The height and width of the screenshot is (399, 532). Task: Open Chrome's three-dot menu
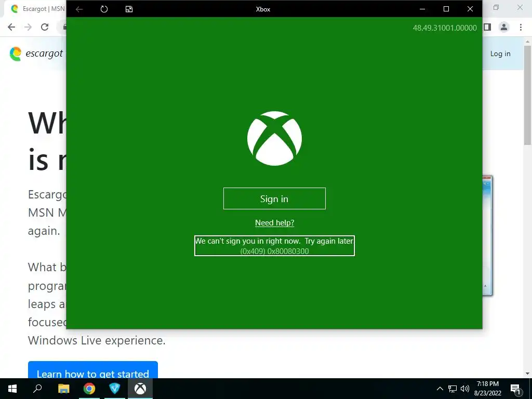521,27
